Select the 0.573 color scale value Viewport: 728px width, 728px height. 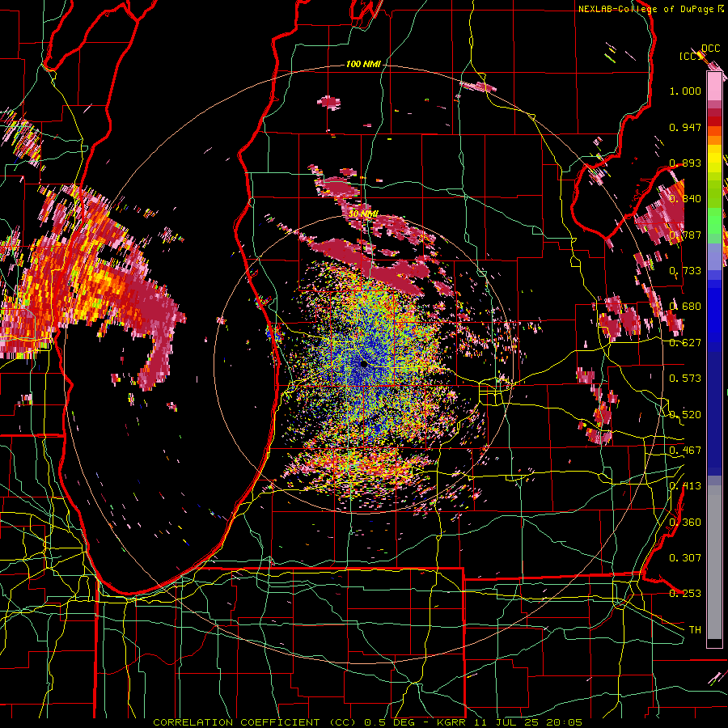point(685,379)
